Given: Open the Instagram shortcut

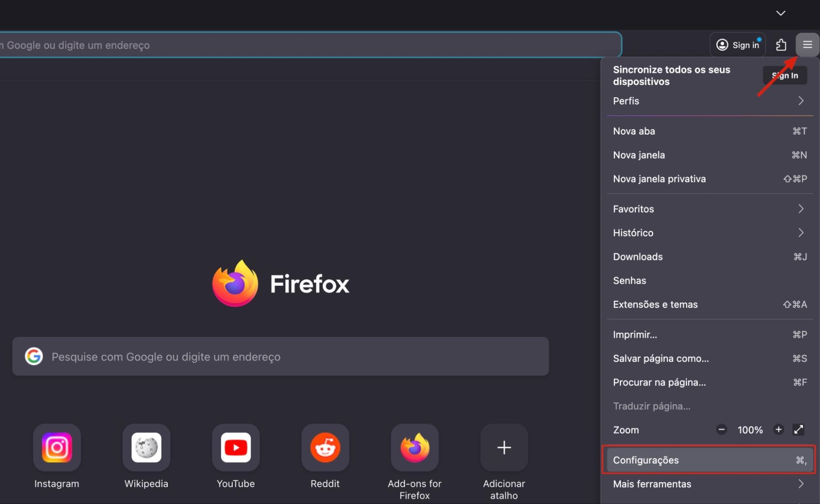Looking at the screenshot, I should click(x=57, y=448).
